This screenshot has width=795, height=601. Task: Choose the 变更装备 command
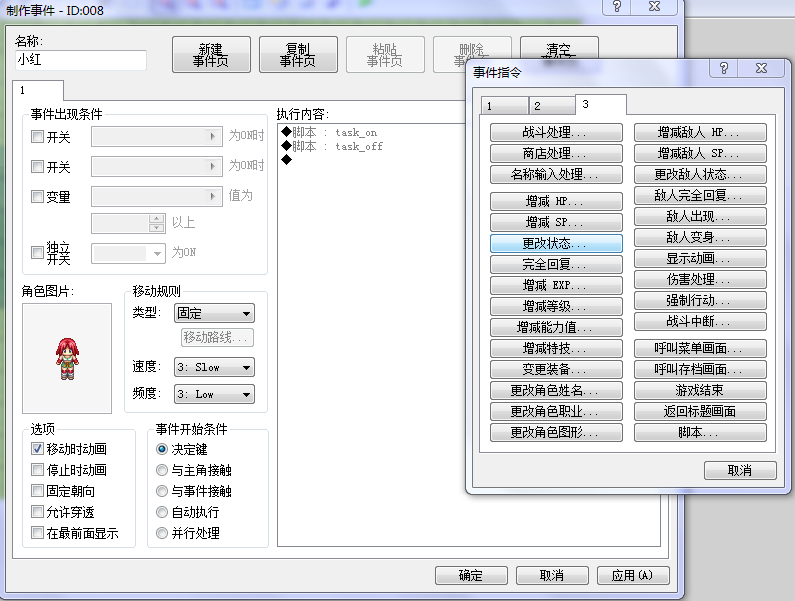pos(556,369)
